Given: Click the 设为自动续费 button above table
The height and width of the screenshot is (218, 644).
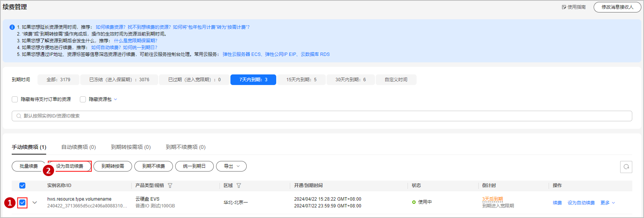Looking at the screenshot, I should pos(70,166).
